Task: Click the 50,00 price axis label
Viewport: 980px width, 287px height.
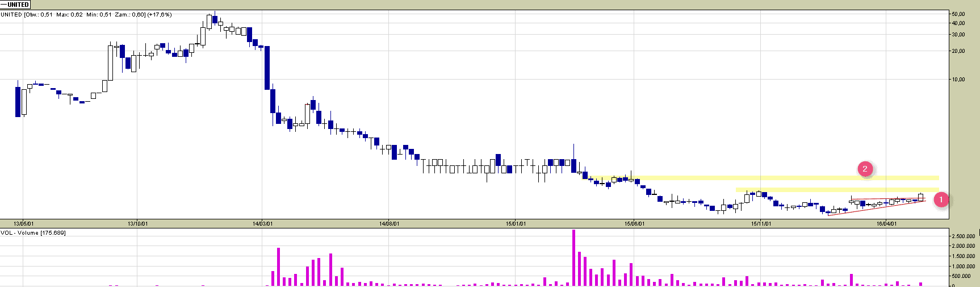Action: pos(958,14)
